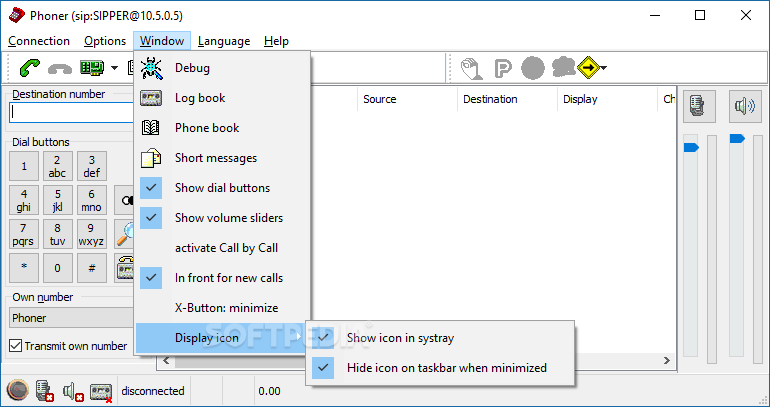Screen dimensions: 770x407
Task: Select Log book menu entry
Action: point(222,98)
